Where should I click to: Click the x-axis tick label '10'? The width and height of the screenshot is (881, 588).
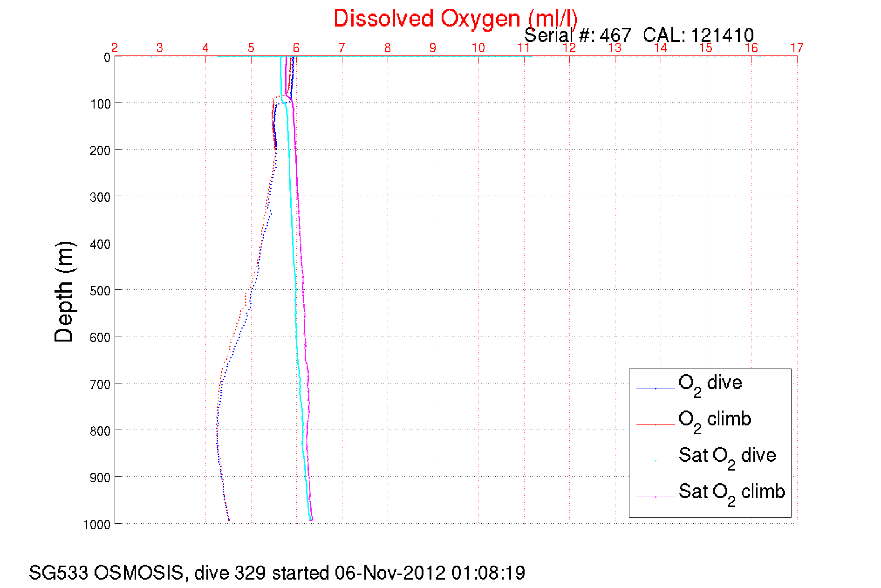click(x=478, y=48)
